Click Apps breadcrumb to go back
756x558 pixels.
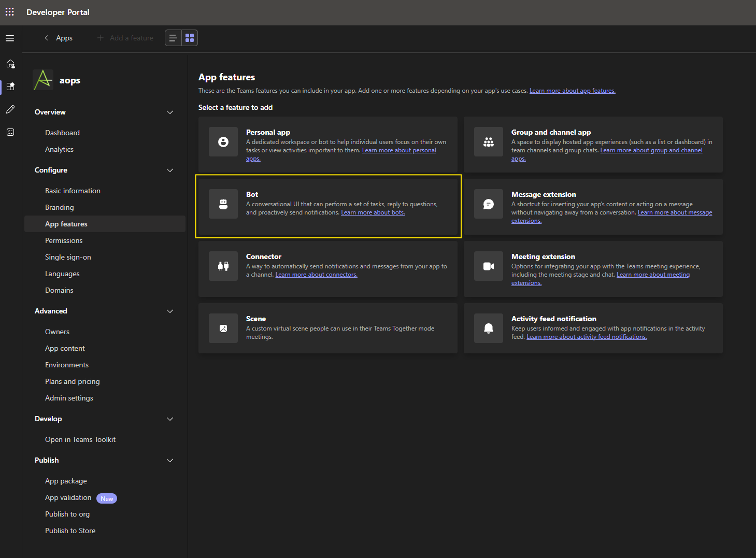point(64,38)
